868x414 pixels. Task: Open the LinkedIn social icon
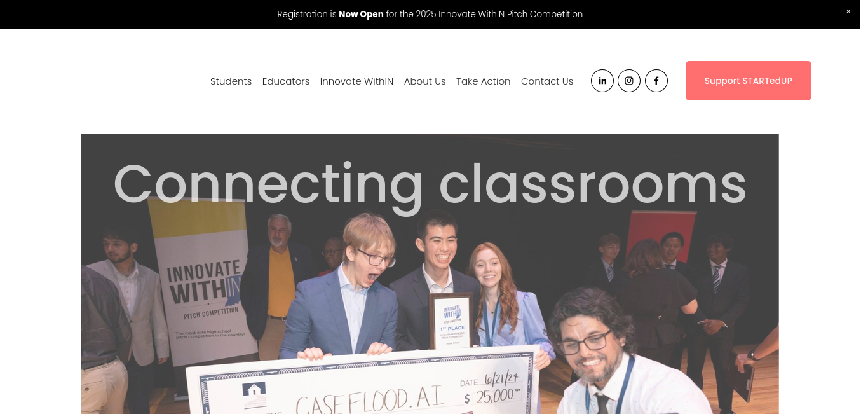tap(602, 81)
